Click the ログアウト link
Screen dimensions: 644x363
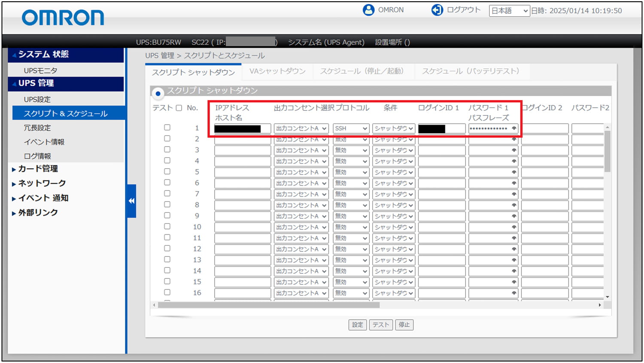[464, 10]
